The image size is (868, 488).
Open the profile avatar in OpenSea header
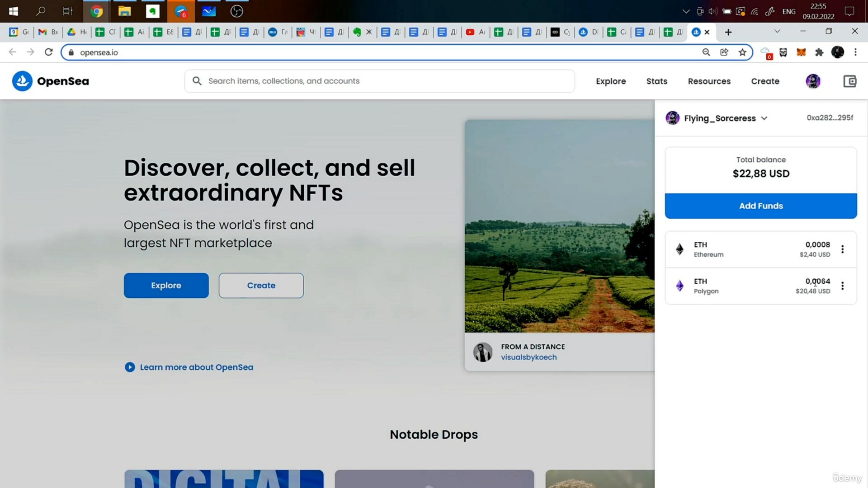pyautogui.click(x=813, y=81)
